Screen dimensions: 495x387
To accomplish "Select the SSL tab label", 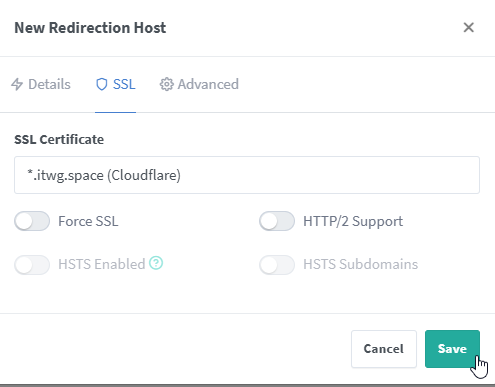I will (124, 84).
